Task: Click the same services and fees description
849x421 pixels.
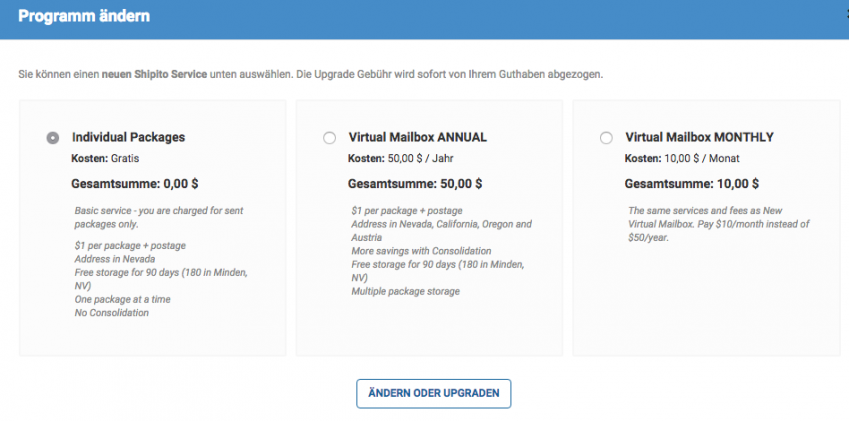Action: click(719, 224)
